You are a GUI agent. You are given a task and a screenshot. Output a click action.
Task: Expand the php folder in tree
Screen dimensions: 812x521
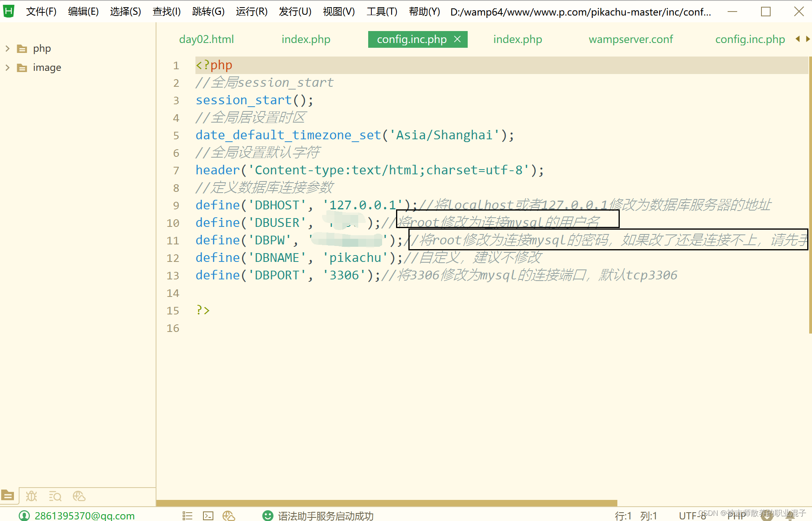point(8,49)
